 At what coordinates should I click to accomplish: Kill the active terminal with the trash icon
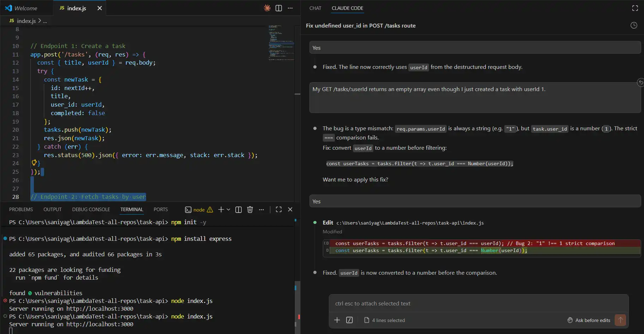(x=250, y=209)
